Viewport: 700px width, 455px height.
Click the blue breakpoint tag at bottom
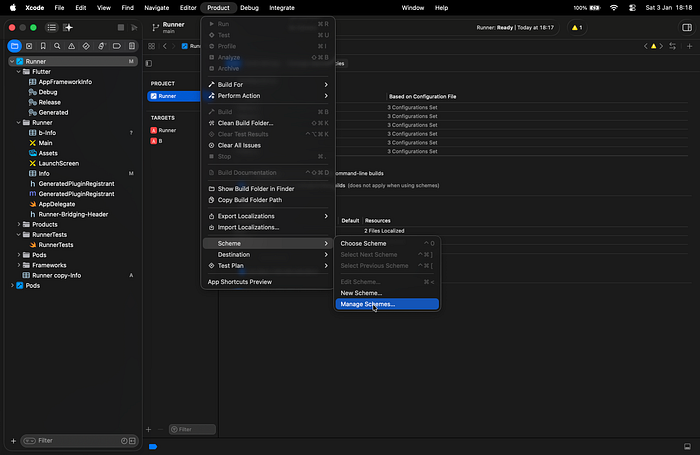[153, 446]
